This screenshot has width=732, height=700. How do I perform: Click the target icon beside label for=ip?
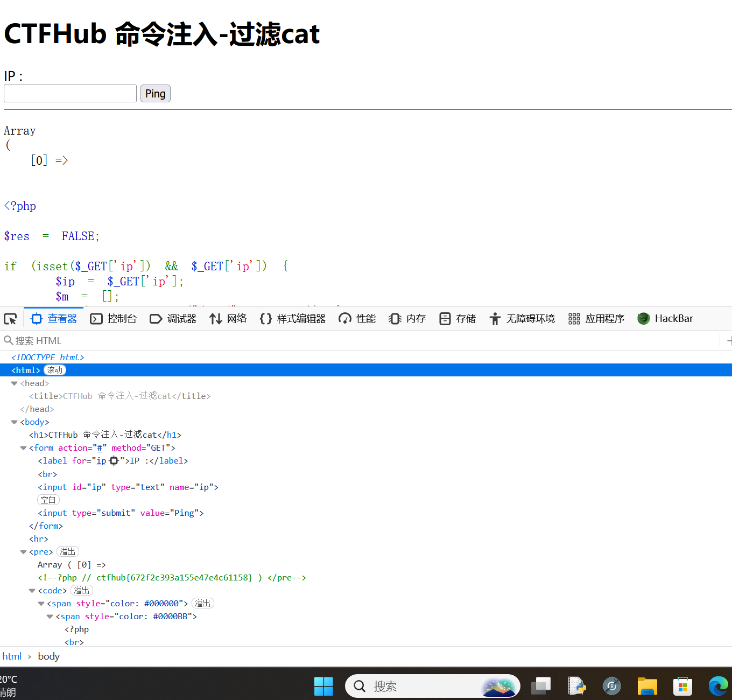[114, 461]
